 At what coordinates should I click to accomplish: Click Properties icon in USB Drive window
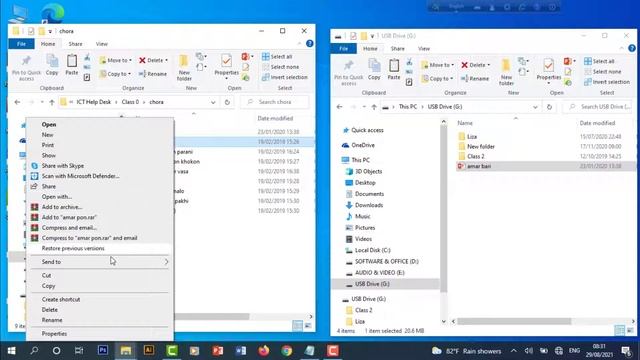pos(549,70)
